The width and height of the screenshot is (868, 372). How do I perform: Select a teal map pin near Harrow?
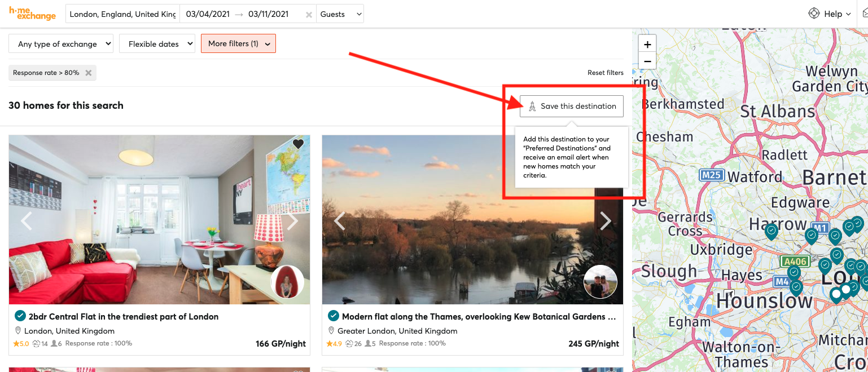771,231
